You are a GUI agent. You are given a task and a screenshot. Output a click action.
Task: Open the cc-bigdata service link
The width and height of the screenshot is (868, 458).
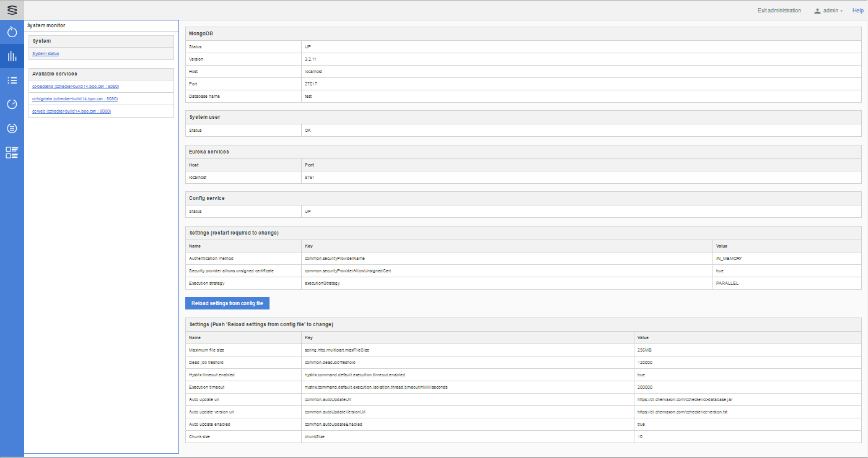pyautogui.click(x=74, y=99)
